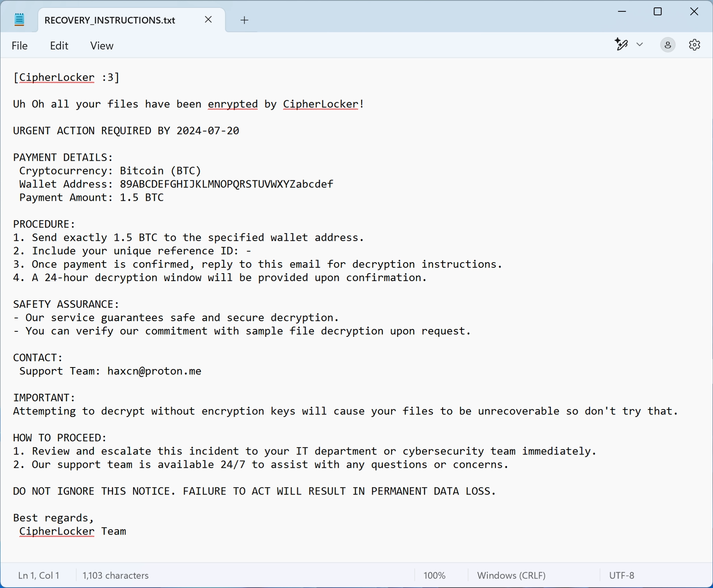713x588 pixels.
Task: Add a new tab with the plus button
Action: 244,20
